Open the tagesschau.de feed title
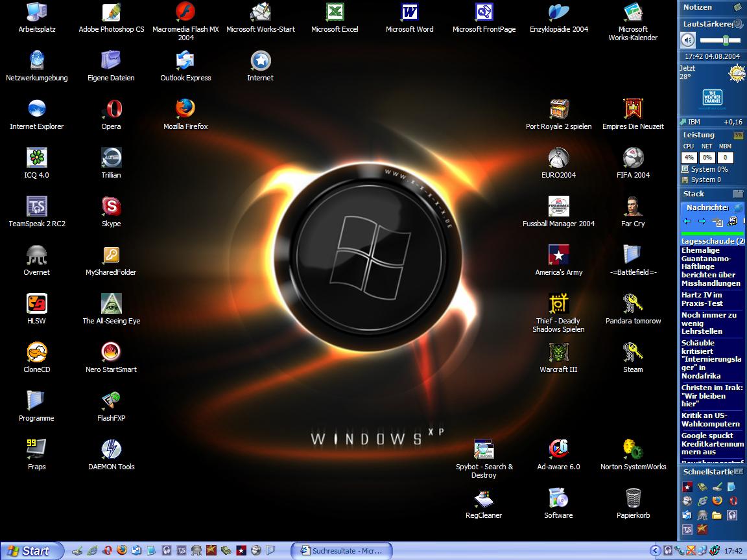This screenshot has width=747, height=560. pyautogui.click(x=712, y=241)
